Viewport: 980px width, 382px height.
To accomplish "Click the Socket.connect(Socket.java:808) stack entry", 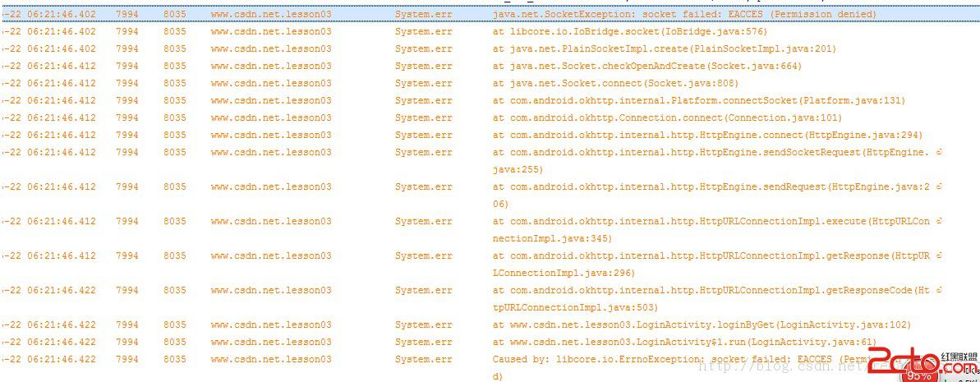I will 615,83.
